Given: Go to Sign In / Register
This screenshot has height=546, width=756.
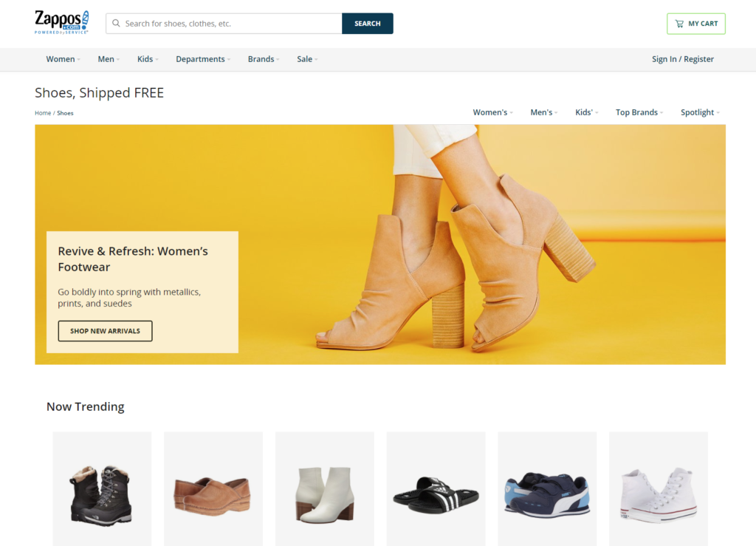Looking at the screenshot, I should coord(683,59).
